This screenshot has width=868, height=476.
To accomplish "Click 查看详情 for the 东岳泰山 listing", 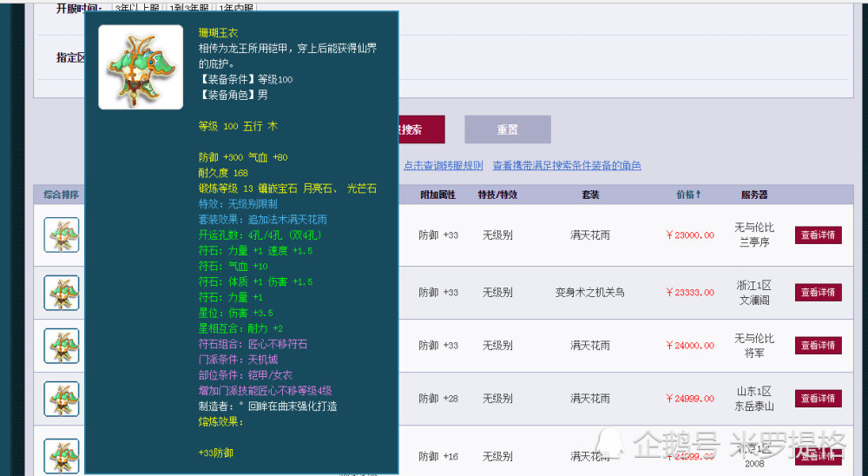I will tap(819, 399).
